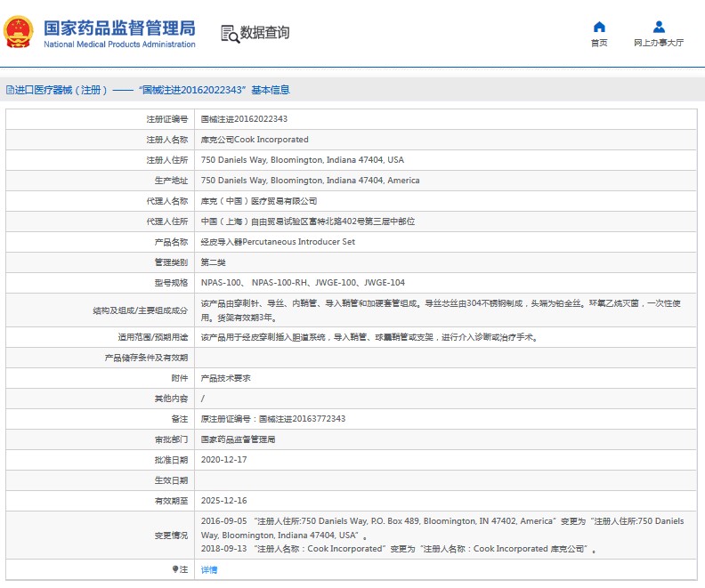Select expiry date 2025-12-16
The image size is (705, 588).
coord(224,501)
